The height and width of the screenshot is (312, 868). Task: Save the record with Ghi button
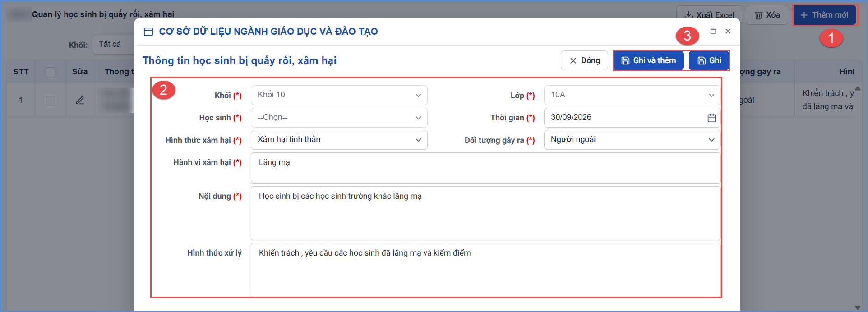click(709, 60)
